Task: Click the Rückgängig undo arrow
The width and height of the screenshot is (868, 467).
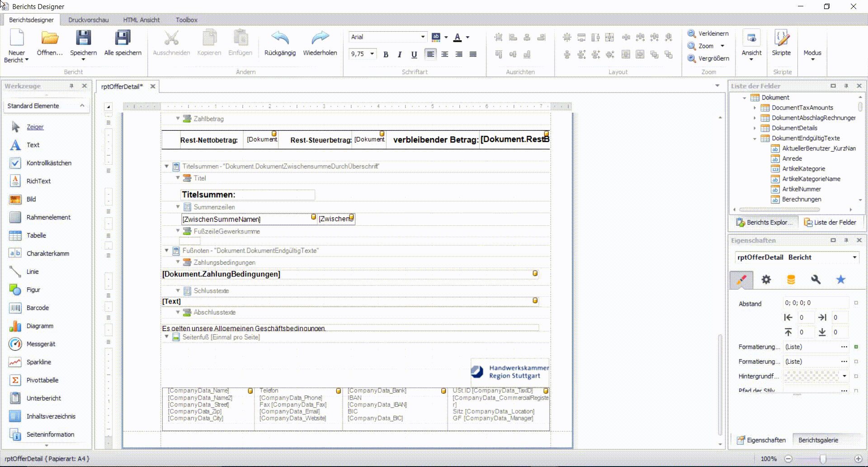Action: tap(280, 38)
